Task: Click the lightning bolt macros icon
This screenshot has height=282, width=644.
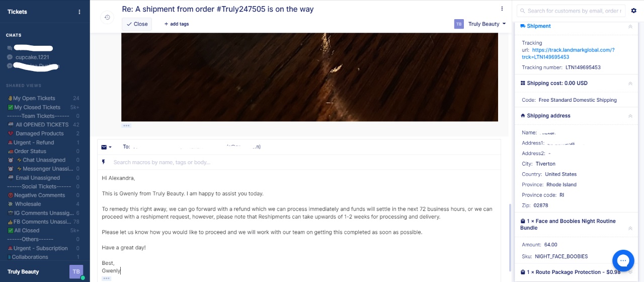Action: click(104, 162)
